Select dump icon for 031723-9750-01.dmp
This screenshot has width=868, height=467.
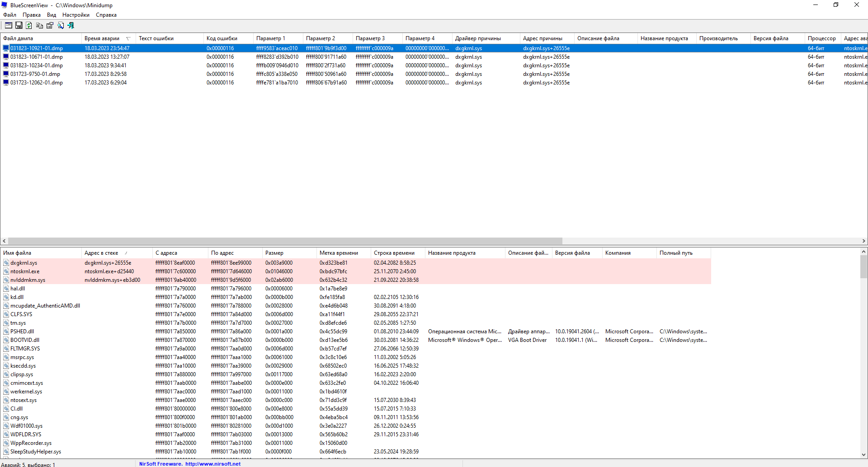pyautogui.click(x=6, y=74)
